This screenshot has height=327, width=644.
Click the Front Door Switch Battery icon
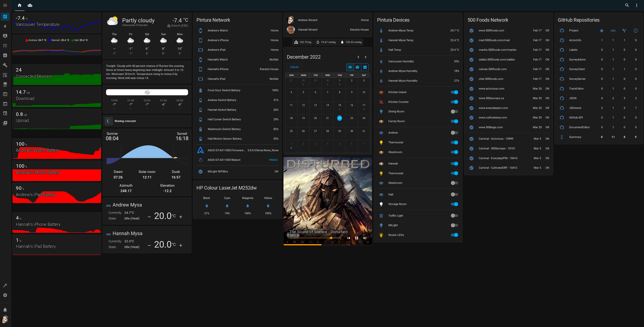[200, 91]
